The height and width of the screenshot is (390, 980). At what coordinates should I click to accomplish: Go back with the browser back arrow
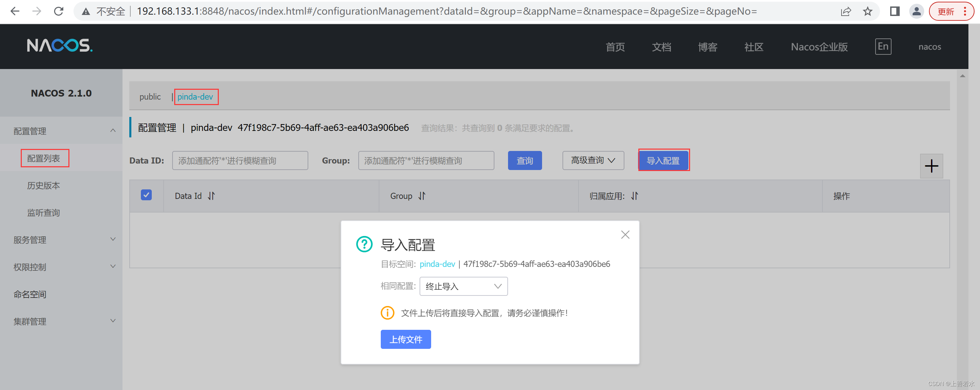tap(15, 12)
